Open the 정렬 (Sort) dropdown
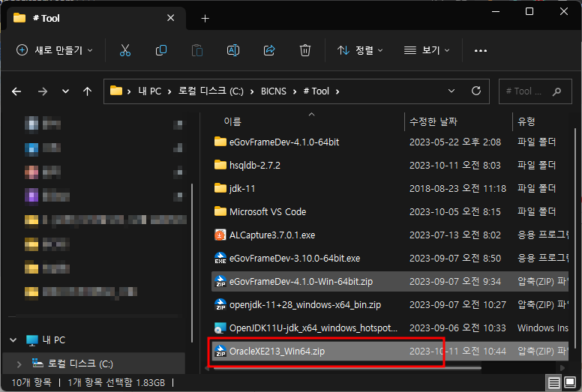This screenshot has height=392, width=582. [x=360, y=50]
